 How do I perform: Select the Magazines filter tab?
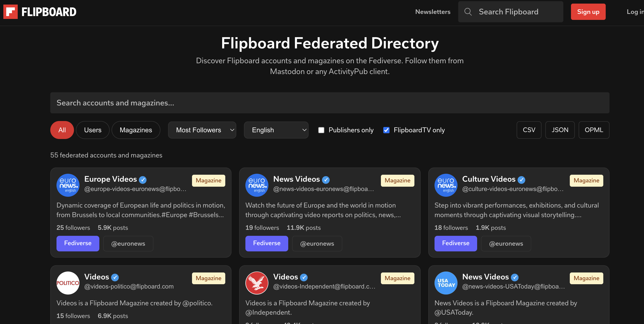pyautogui.click(x=136, y=130)
